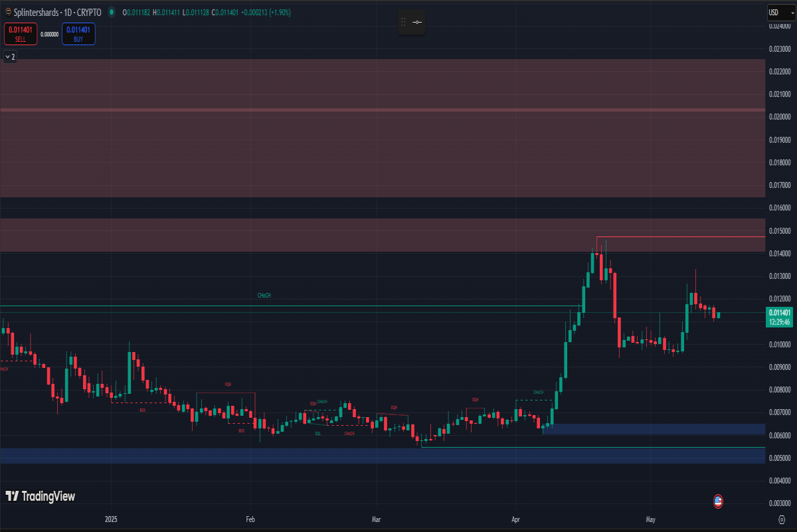This screenshot has height=532, width=797.
Task: Open the Splintershards symbol title
Action: [57, 12]
